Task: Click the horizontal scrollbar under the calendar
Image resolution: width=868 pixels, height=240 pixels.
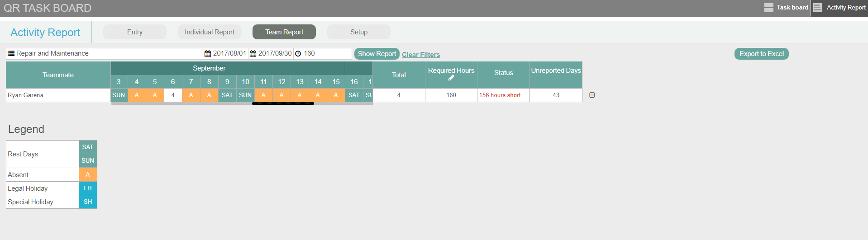Action: point(283,104)
